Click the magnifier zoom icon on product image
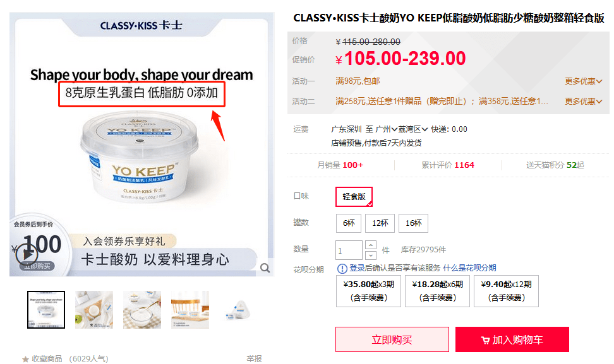This screenshot has width=614, height=364. click(265, 268)
